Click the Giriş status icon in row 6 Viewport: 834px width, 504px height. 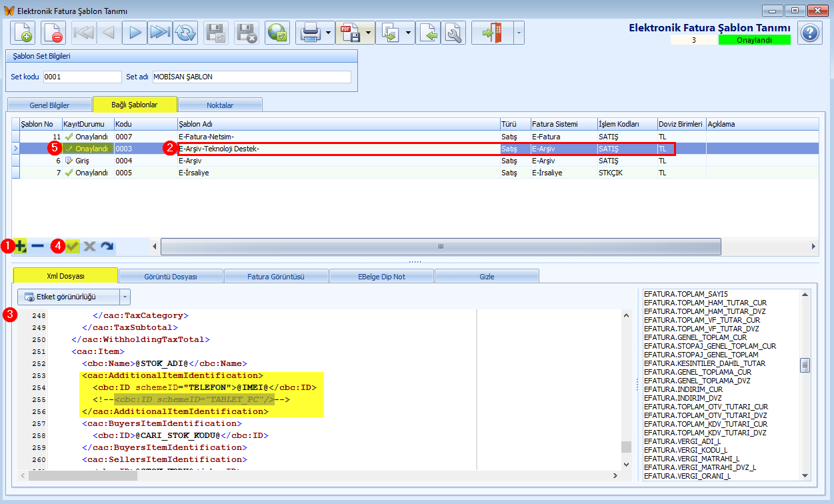[69, 161]
